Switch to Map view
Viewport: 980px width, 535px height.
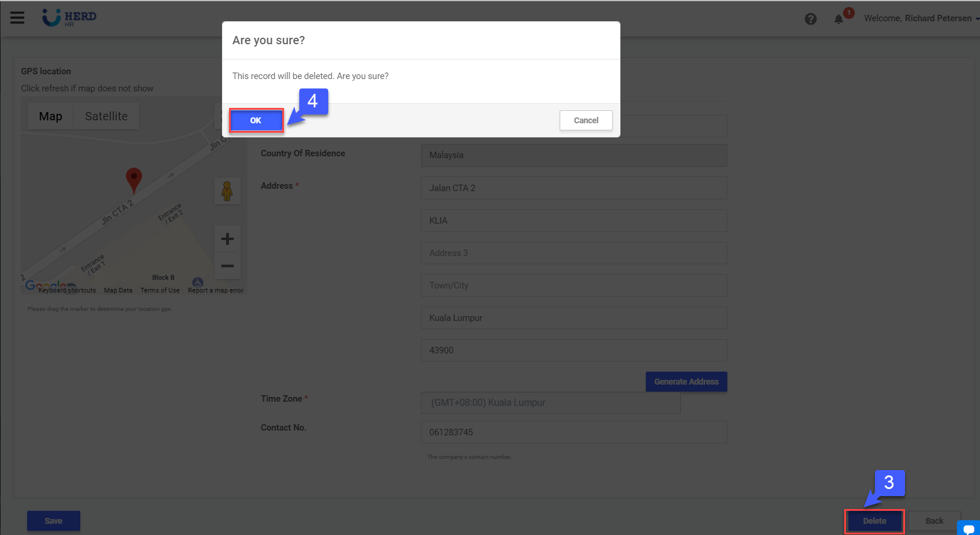coord(51,116)
